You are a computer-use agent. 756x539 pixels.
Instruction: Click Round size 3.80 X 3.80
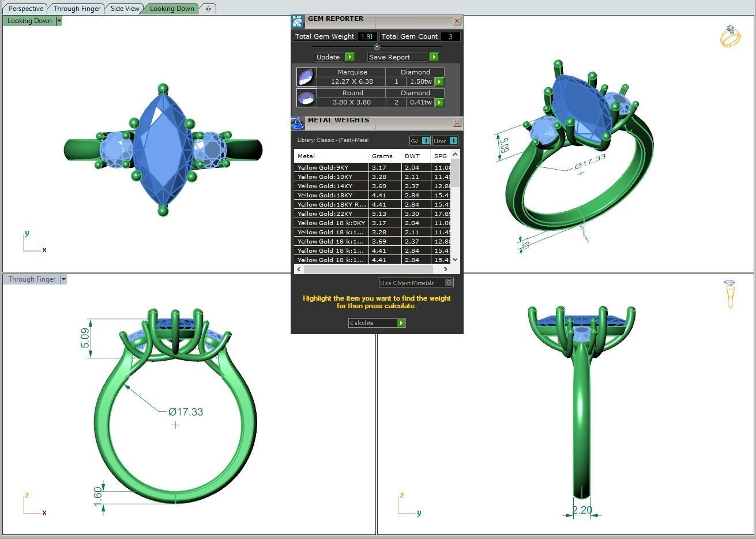tap(352, 102)
